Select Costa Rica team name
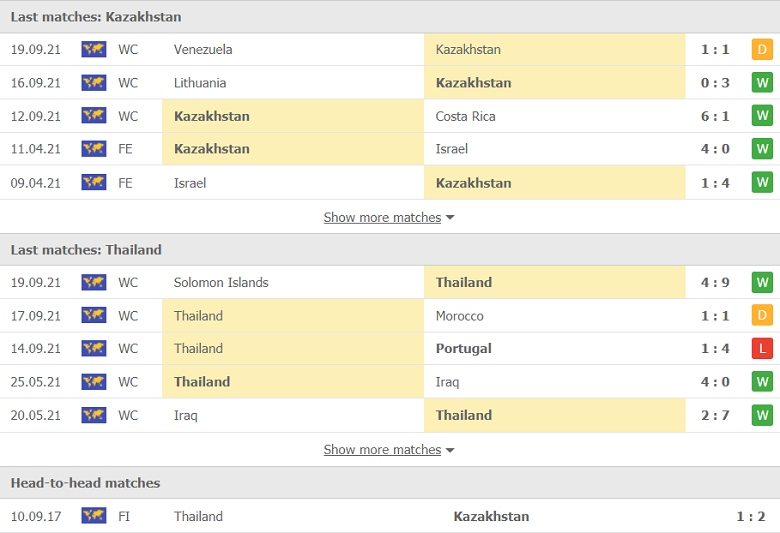The height and width of the screenshot is (533, 780). click(466, 116)
